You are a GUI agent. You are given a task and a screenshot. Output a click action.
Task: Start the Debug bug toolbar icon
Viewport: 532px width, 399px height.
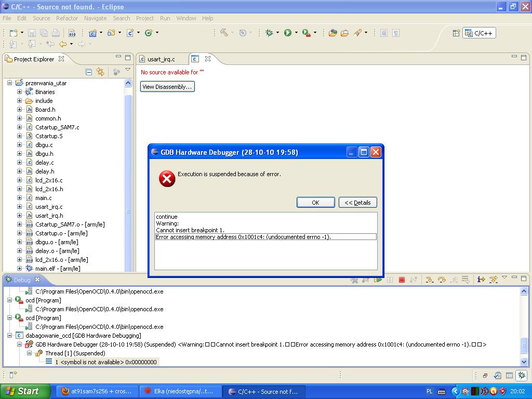[269, 33]
